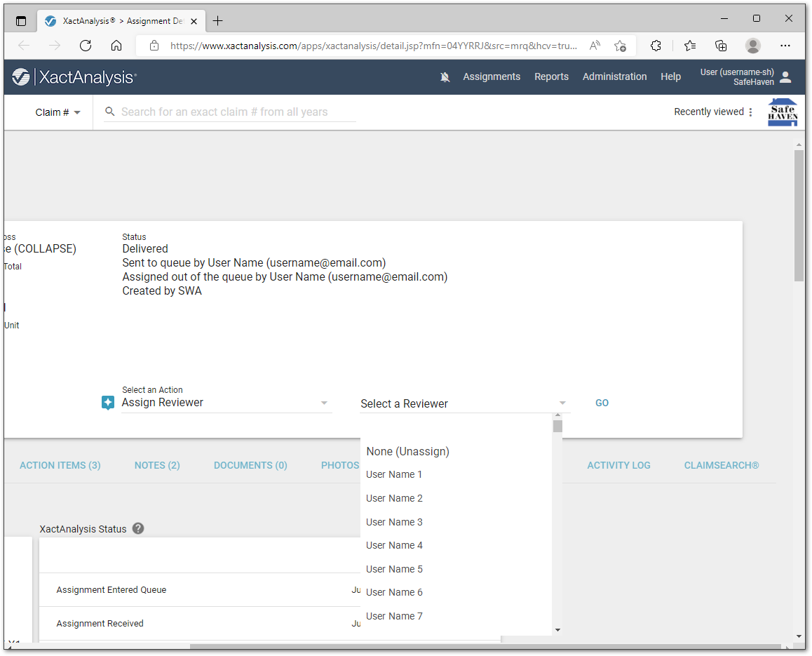Click User (username-sh) SafeHaven account label
This screenshot has width=812, height=656.
click(x=737, y=77)
